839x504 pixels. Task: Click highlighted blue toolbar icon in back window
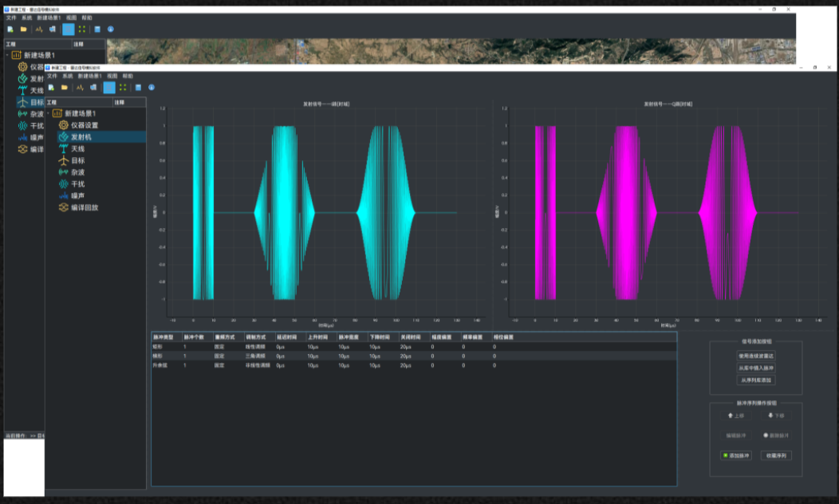pyautogui.click(x=69, y=29)
